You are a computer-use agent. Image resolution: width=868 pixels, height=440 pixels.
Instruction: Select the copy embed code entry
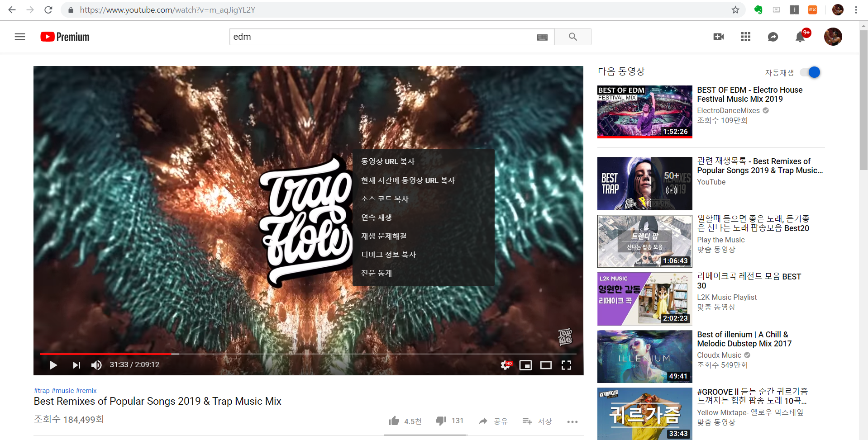423,199
